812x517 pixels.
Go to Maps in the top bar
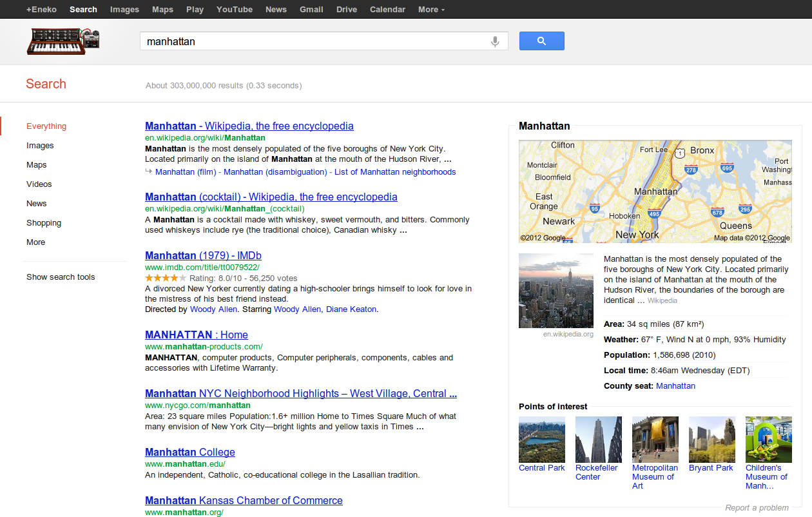click(x=162, y=9)
